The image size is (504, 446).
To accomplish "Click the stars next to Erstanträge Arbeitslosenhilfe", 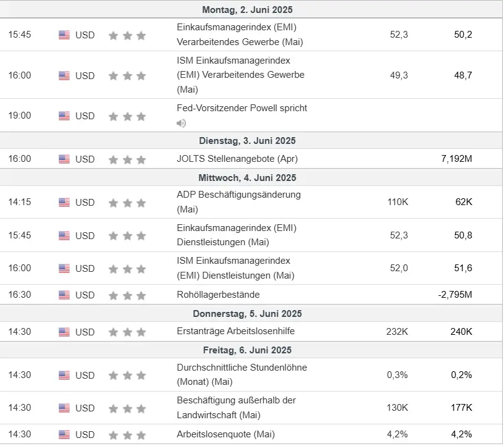I will click(127, 332).
